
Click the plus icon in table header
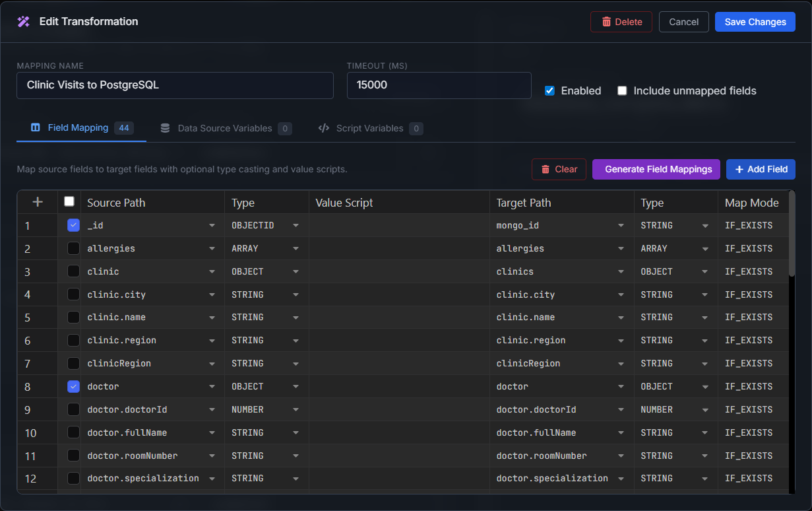38,202
